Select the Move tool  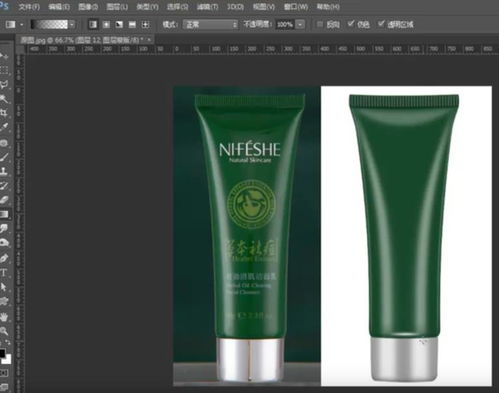(4, 56)
